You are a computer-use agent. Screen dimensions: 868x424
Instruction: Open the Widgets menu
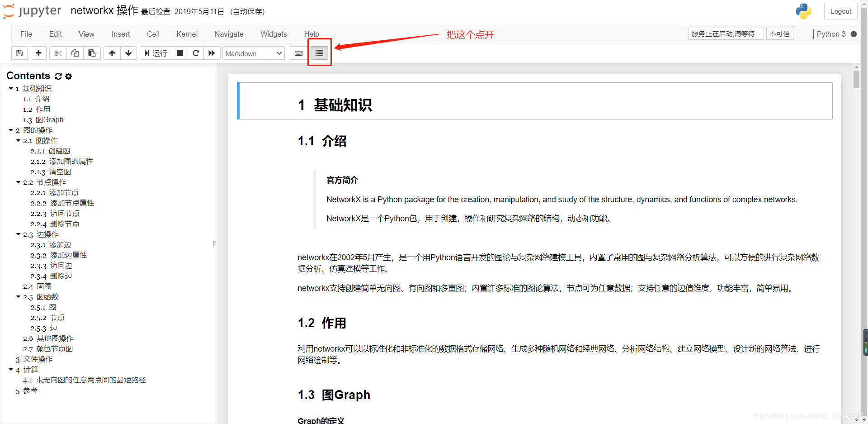pyautogui.click(x=274, y=34)
